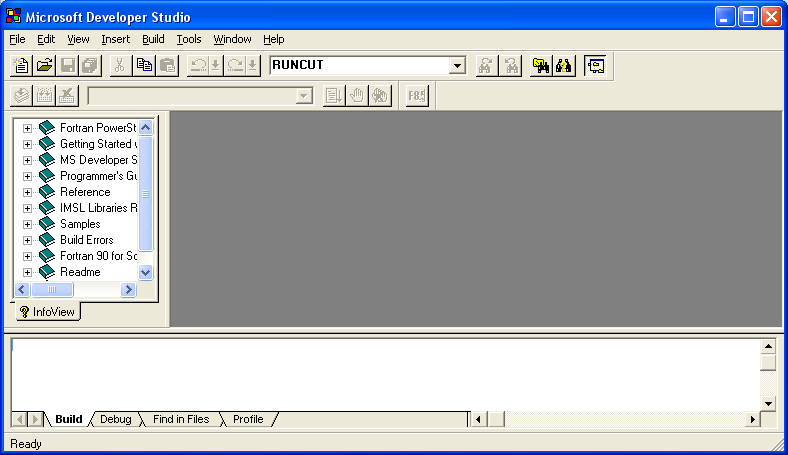Viewport: 788px width, 455px height.
Task: Open the Build menu
Action: pyautogui.click(x=153, y=39)
